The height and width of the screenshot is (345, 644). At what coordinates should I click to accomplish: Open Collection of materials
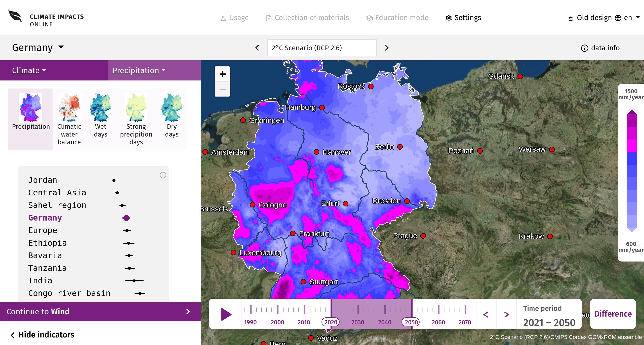[x=307, y=18]
